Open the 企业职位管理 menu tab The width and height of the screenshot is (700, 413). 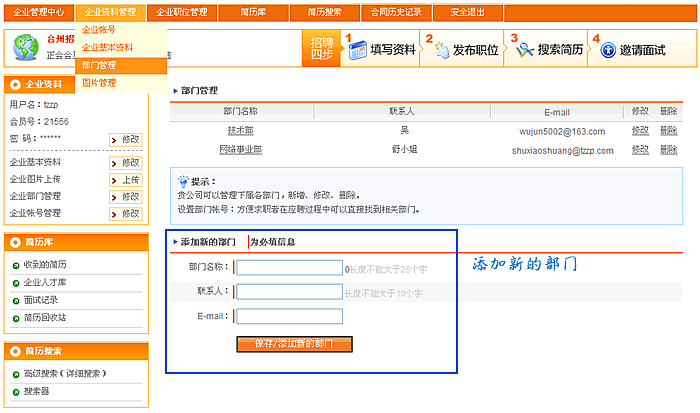tap(180, 12)
